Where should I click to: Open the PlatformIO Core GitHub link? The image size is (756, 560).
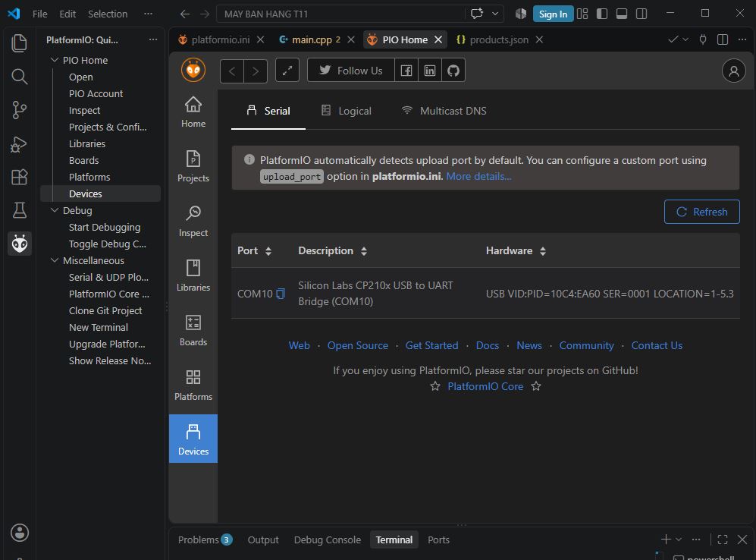pyautogui.click(x=485, y=386)
